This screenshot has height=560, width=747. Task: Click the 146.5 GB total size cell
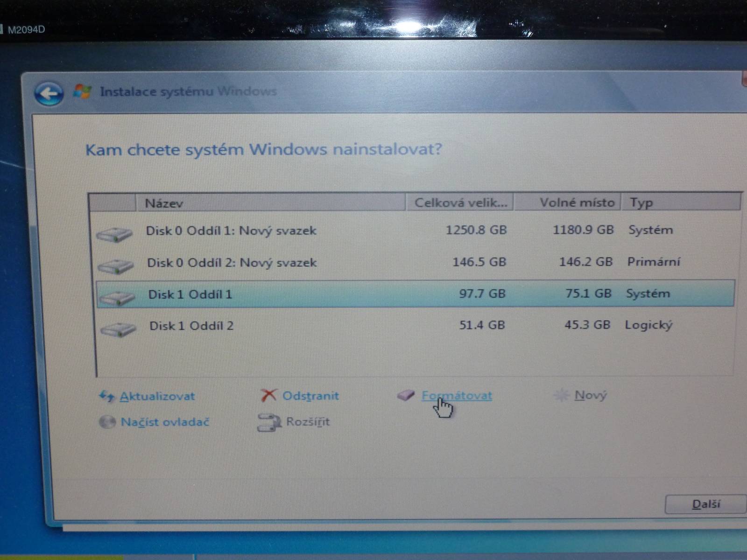pyautogui.click(x=479, y=261)
